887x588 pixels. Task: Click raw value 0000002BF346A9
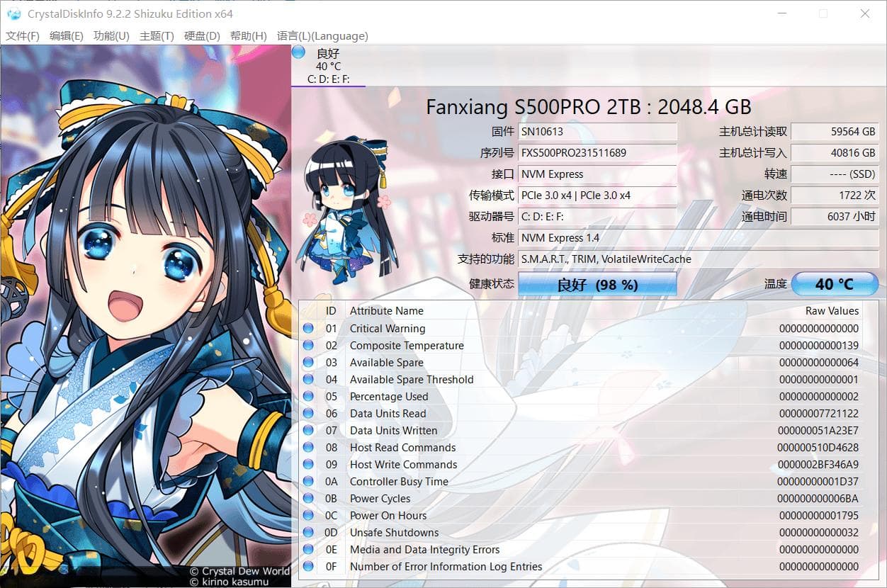[818, 465]
